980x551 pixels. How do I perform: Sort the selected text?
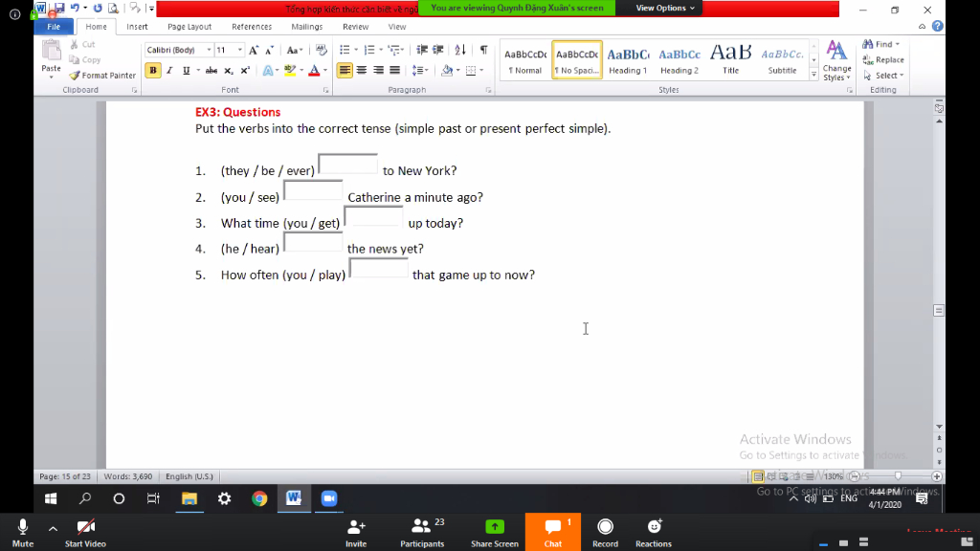(460, 50)
